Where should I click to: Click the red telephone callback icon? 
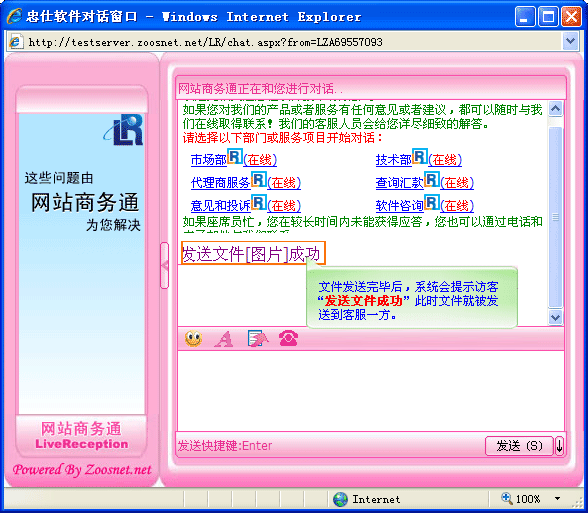[288, 338]
